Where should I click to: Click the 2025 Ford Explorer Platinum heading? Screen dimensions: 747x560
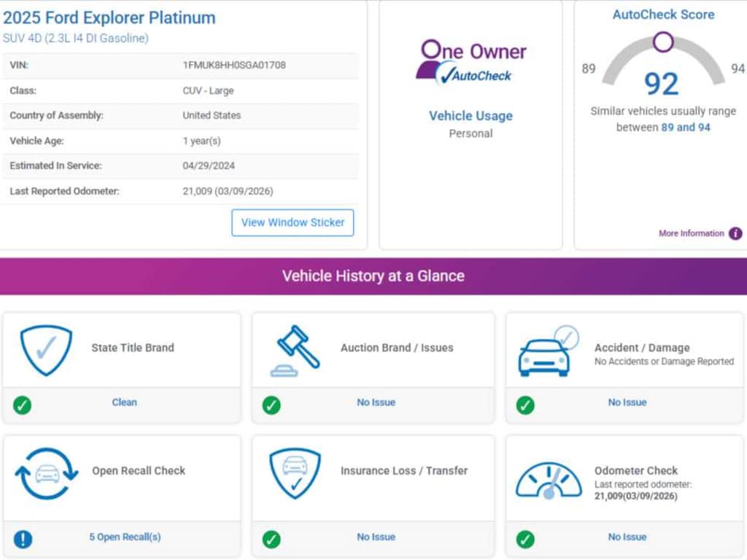point(109,17)
